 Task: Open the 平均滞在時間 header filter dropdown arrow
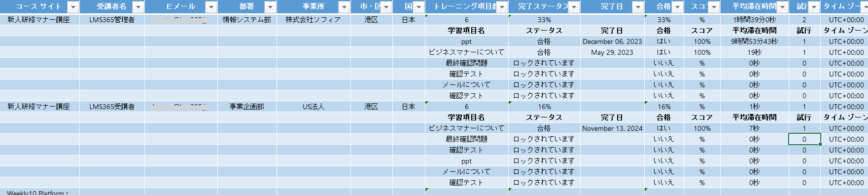tap(782, 7)
